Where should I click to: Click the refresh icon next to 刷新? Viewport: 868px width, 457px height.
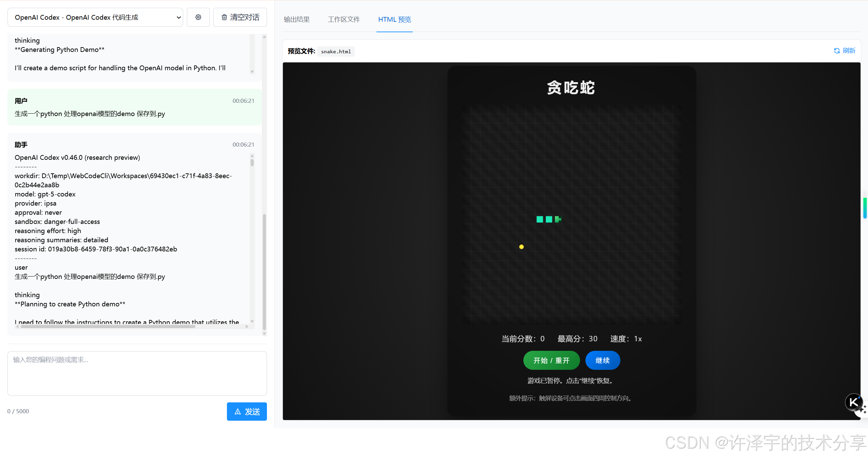coord(837,51)
